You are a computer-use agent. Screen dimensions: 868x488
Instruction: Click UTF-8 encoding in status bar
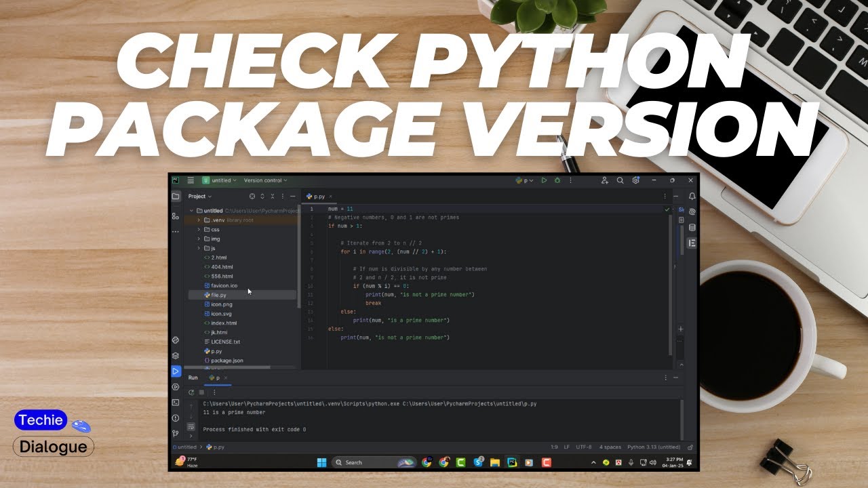[584, 447]
